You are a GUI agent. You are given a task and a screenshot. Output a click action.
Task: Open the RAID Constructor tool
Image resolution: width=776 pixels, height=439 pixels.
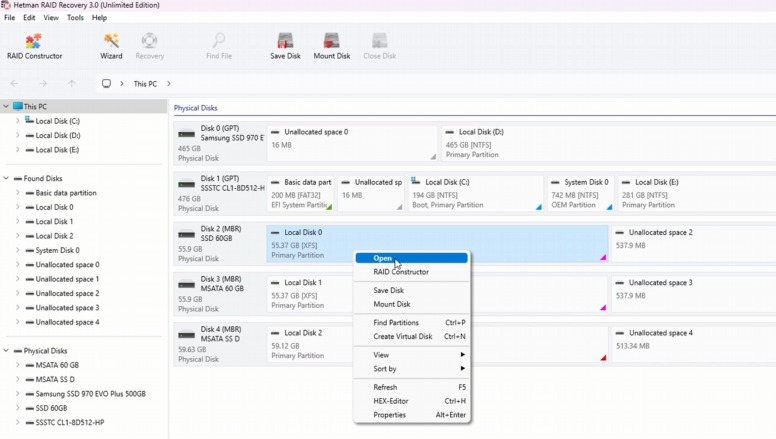click(34, 47)
